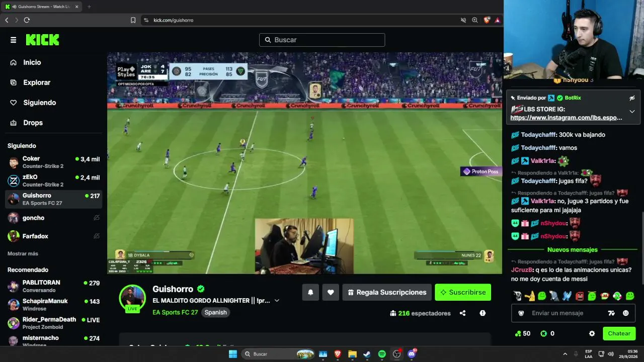The height and width of the screenshot is (362, 644).
Task: Open the Brave Shields lion icon
Action: click(x=487, y=20)
